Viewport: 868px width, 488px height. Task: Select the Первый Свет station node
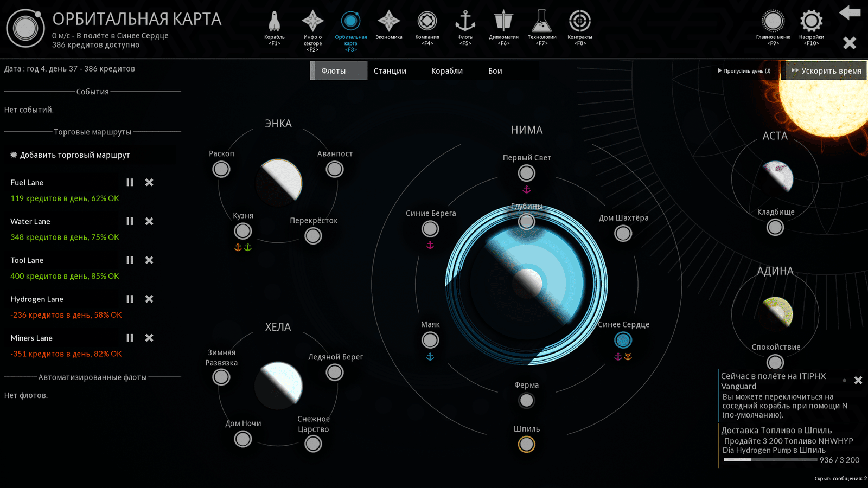coord(526,173)
